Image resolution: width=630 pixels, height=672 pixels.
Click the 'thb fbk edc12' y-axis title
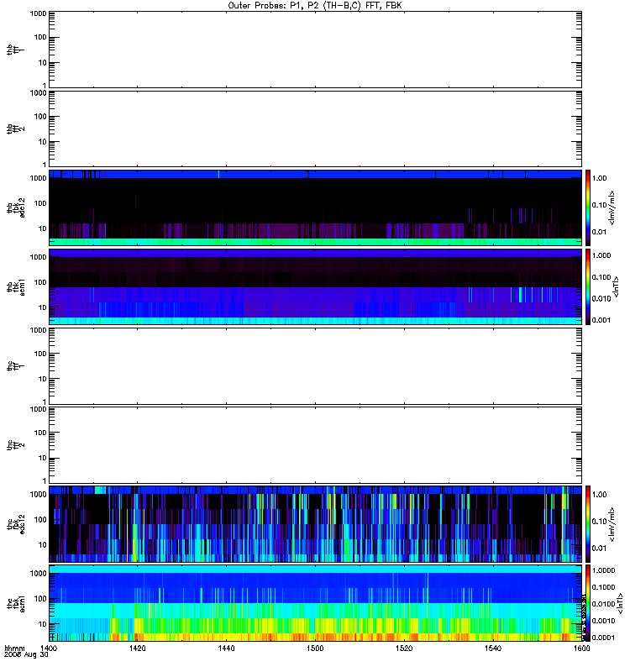coord(16,207)
